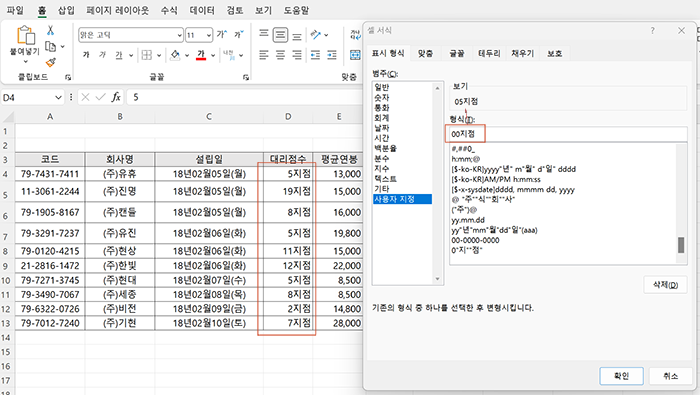Select format yy.mm.dd in list

[x=468, y=220]
